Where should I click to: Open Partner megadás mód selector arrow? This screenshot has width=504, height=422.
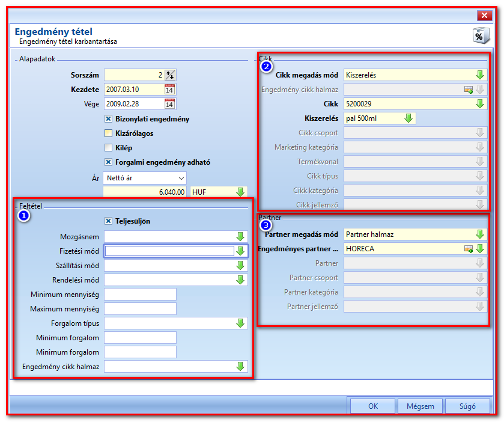coord(480,234)
